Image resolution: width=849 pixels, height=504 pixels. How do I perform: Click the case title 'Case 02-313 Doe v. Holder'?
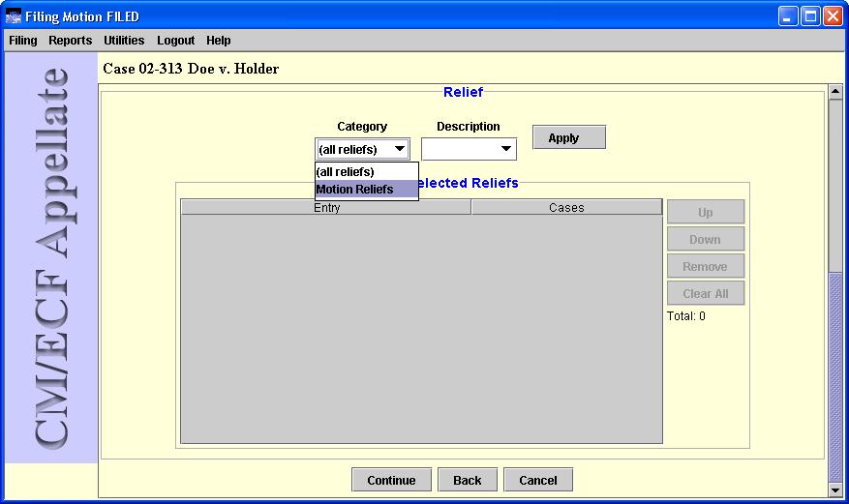pos(191,69)
